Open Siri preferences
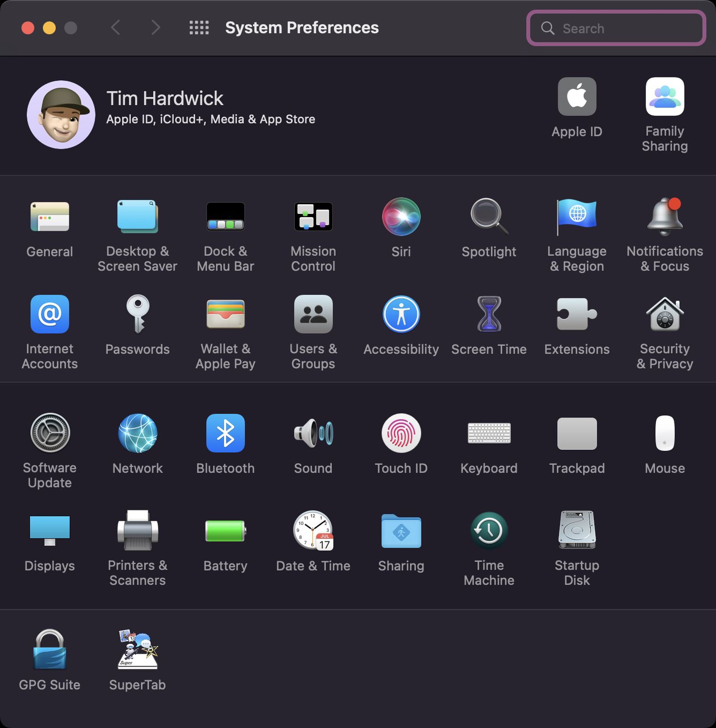The width and height of the screenshot is (716, 728). (401, 218)
